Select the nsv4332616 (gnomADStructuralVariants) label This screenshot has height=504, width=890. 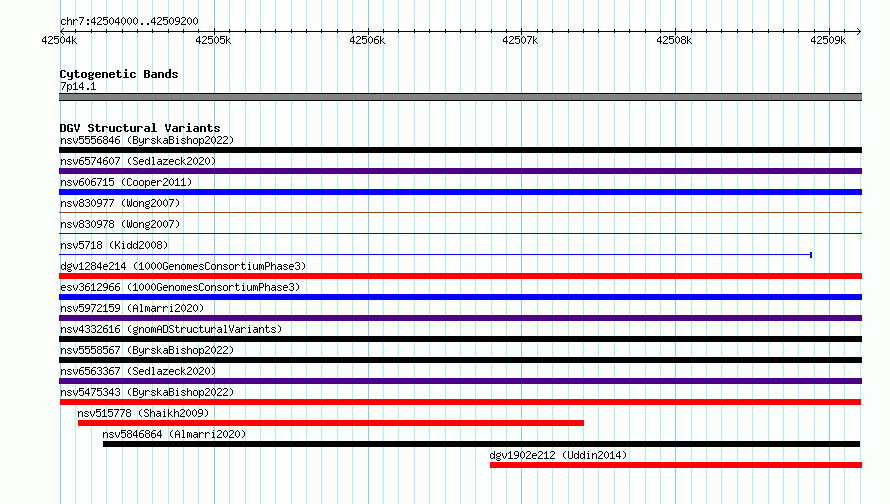[171, 329]
